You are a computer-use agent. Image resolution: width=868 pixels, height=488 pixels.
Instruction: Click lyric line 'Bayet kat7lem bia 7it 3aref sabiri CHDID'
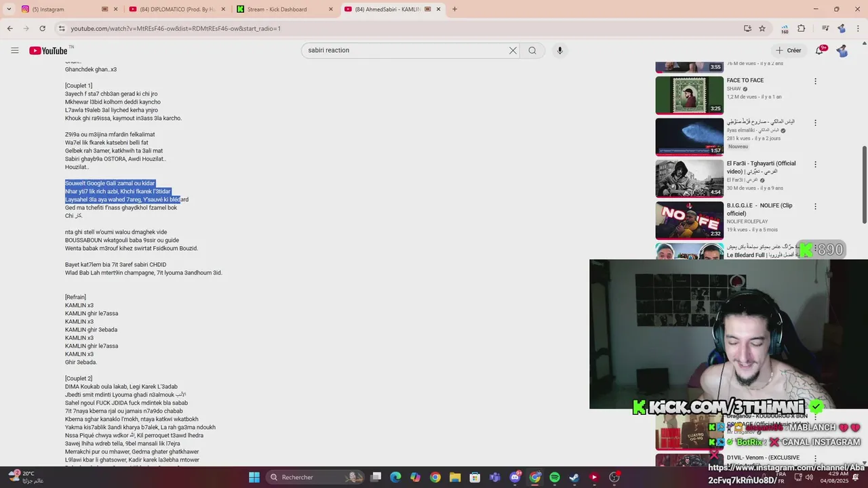115,264
